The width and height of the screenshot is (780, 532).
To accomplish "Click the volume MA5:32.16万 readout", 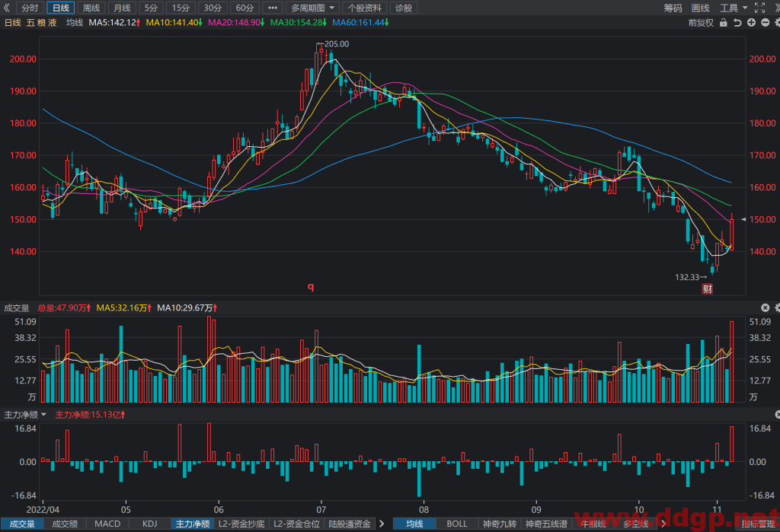I will [x=124, y=307].
